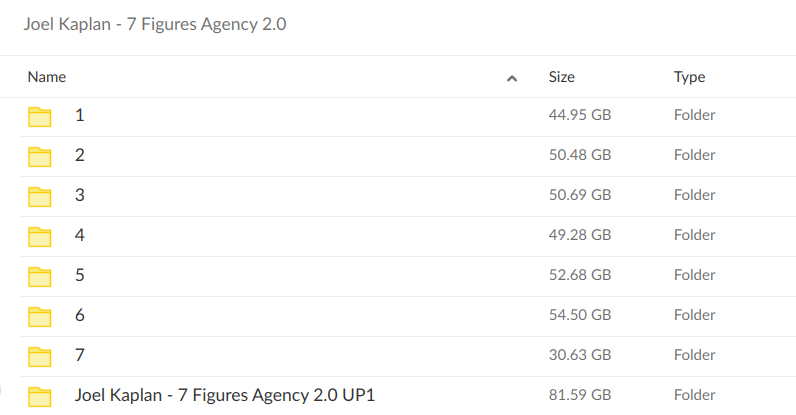
Task: Click the folder icon beside folder 6
Action: tap(39, 316)
